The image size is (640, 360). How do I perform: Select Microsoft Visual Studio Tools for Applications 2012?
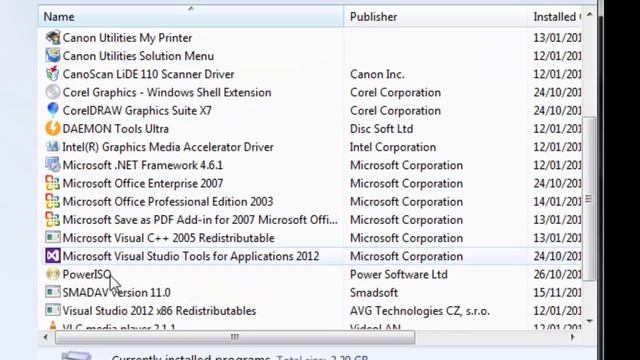[191, 256]
